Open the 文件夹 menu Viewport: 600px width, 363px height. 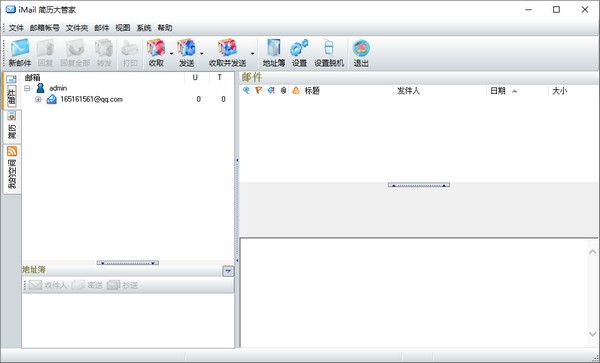[x=77, y=28]
